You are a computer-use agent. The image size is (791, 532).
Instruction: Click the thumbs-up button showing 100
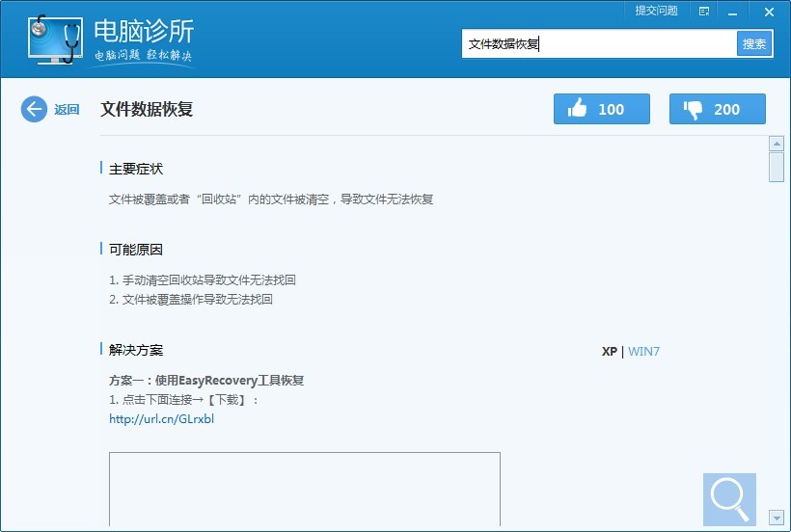pos(601,109)
